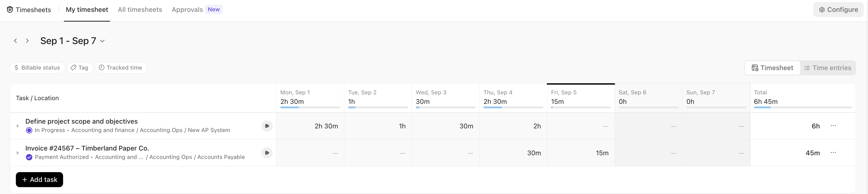Open the ellipsis menu on Invoice row

[834, 153]
